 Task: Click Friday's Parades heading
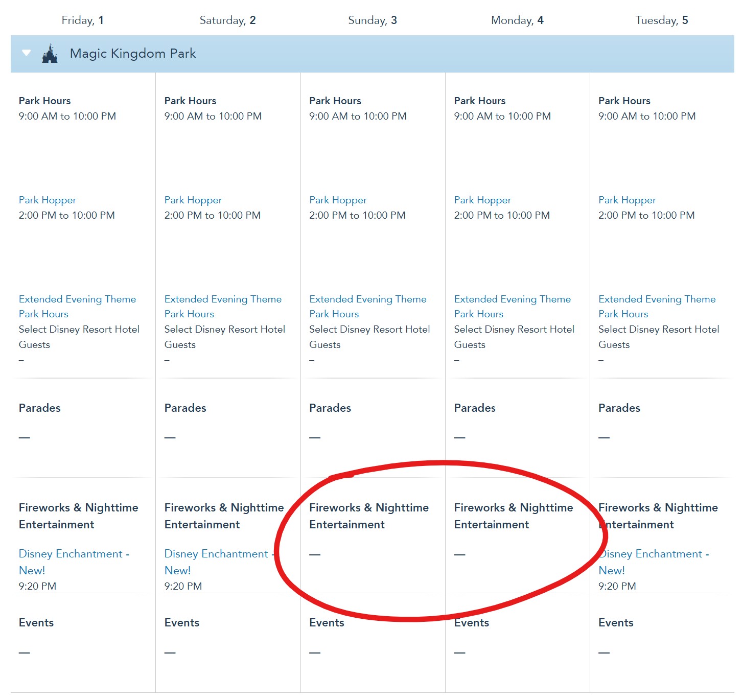[40, 408]
